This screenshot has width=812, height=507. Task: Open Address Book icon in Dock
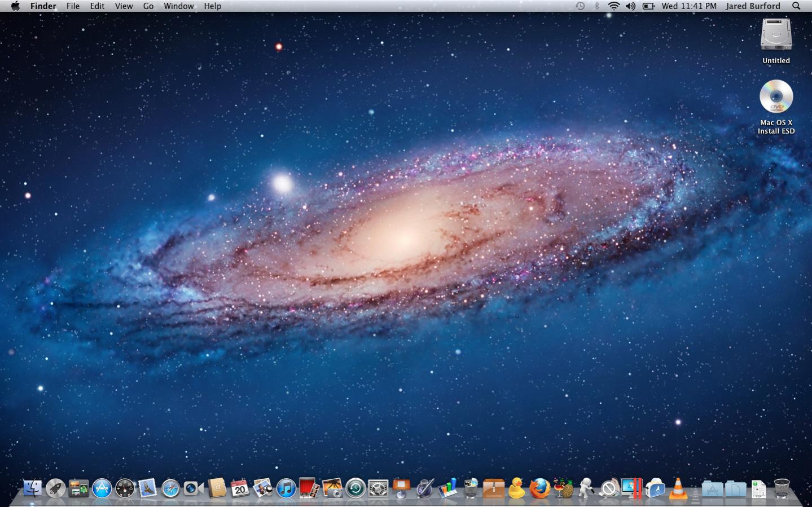point(217,488)
